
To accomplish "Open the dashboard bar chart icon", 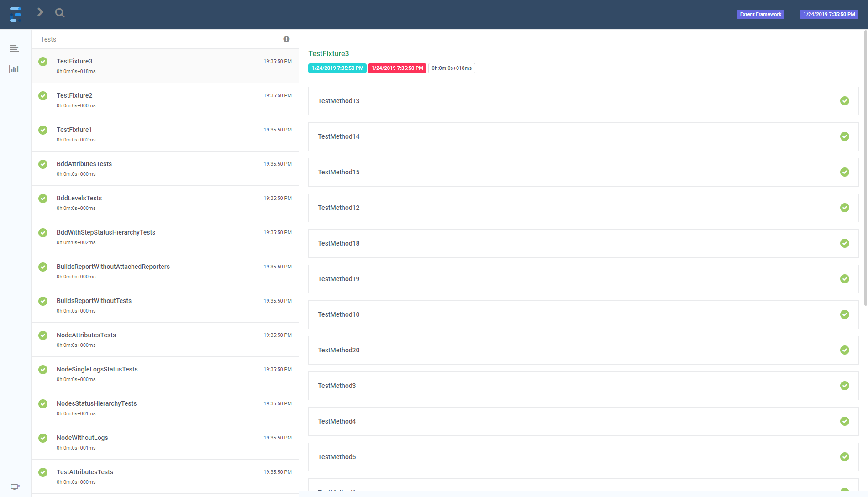I will (14, 69).
